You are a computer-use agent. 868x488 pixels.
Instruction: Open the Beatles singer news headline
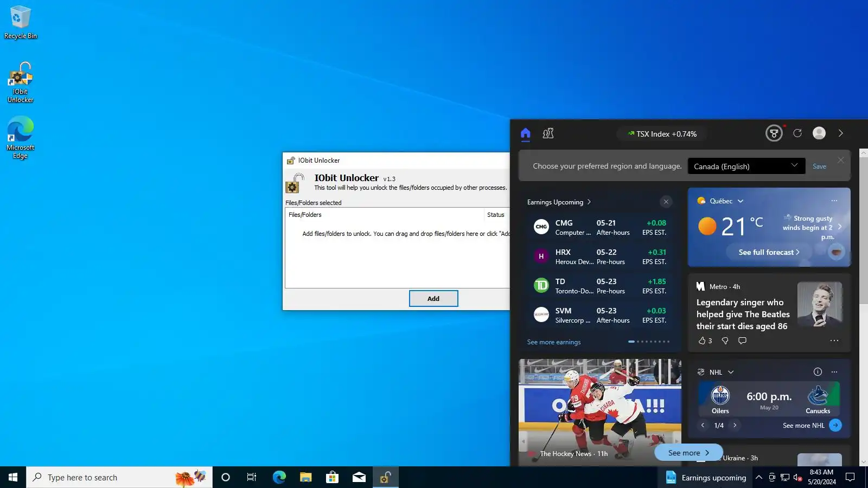(742, 314)
